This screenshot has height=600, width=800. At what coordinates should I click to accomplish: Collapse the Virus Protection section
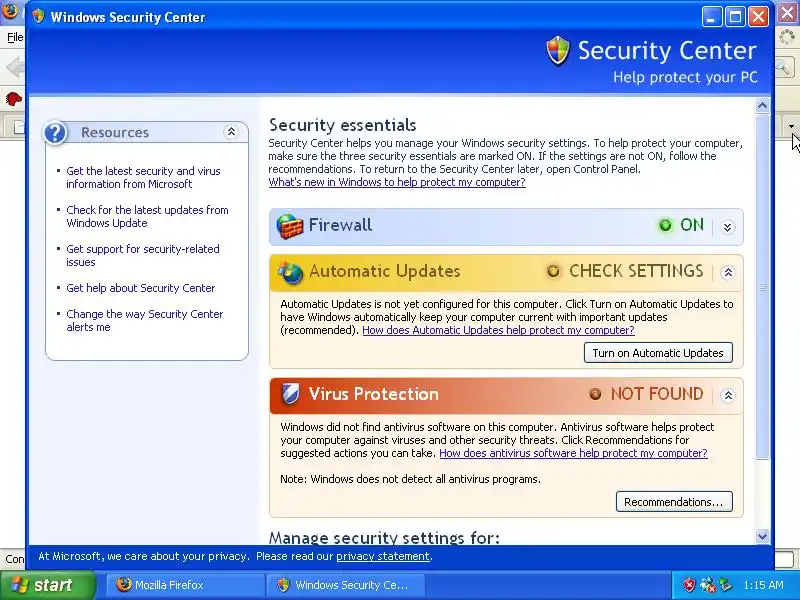[728, 395]
